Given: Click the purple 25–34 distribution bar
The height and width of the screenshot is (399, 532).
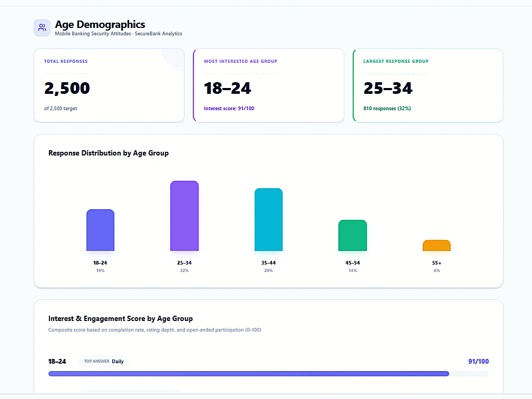Looking at the screenshot, I should (184, 216).
